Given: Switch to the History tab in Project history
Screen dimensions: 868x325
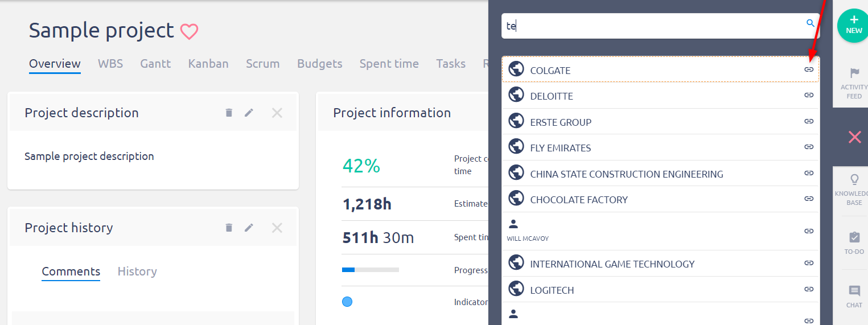Looking at the screenshot, I should 137,271.
